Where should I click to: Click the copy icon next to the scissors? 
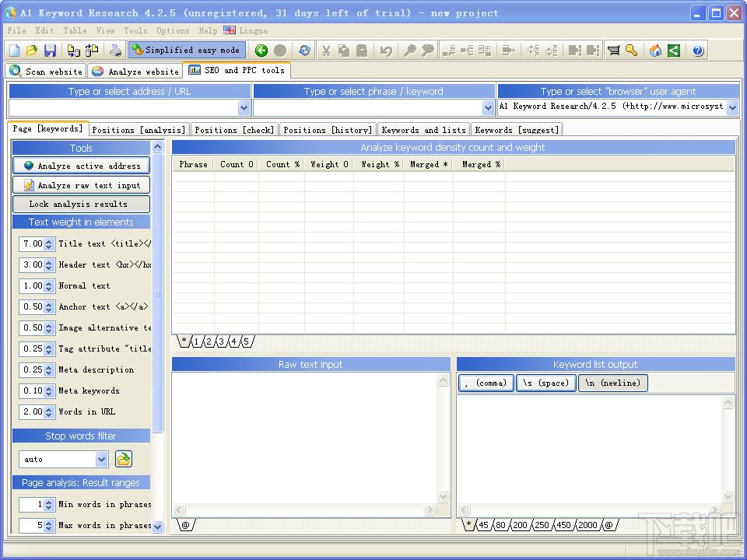tap(343, 51)
